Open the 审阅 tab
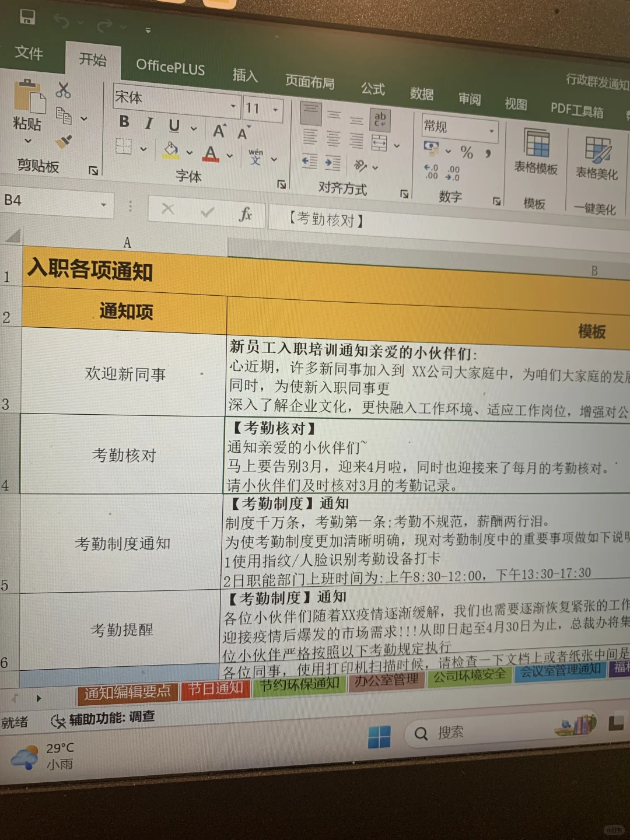The width and height of the screenshot is (630, 840). (470, 99)
